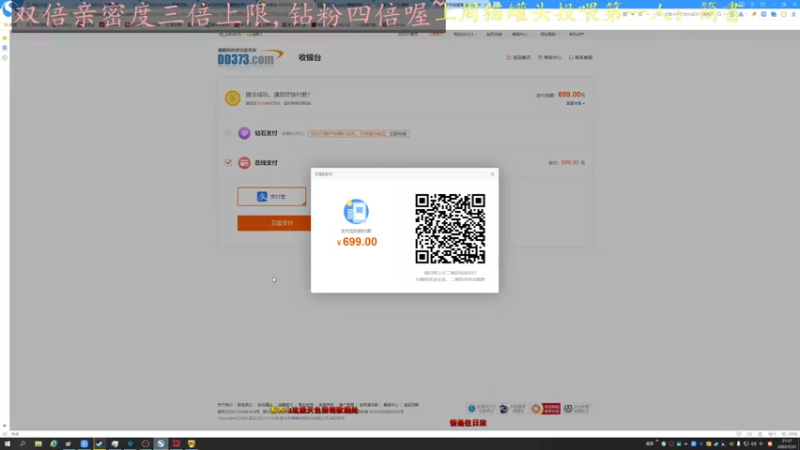Open the Windows Start menu
The height and width of the screenshot is (450, 800).
(7, 444)
